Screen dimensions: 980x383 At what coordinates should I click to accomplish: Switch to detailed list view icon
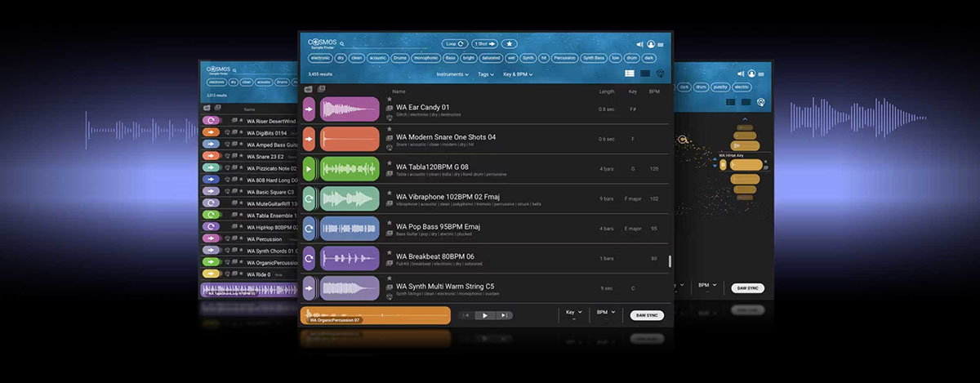click(x=630, y=73)
